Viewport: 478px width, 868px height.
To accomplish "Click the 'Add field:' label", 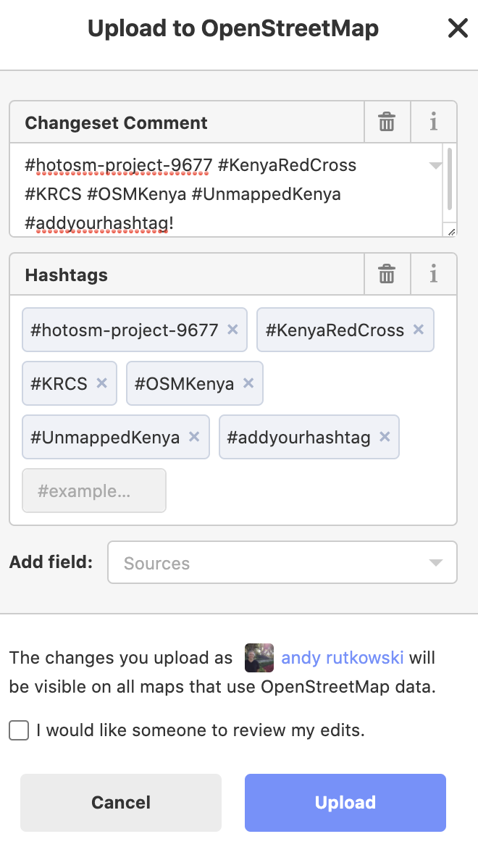I will (51, 562).
